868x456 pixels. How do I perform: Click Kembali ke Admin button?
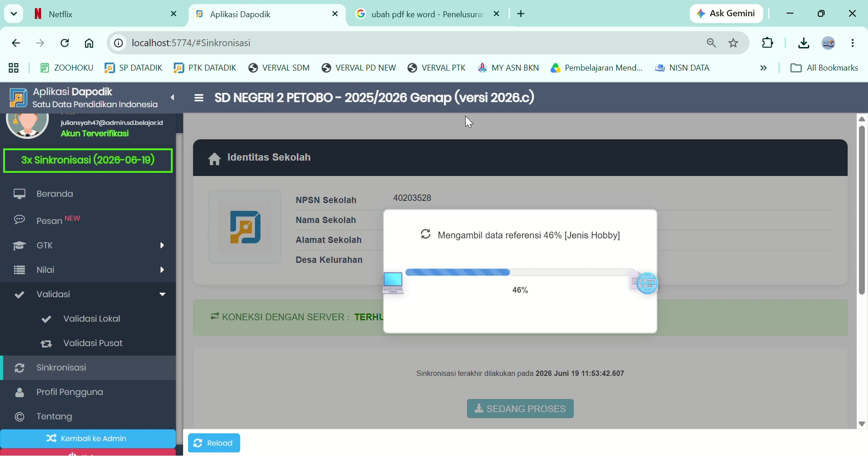click(x=88, y=438)
